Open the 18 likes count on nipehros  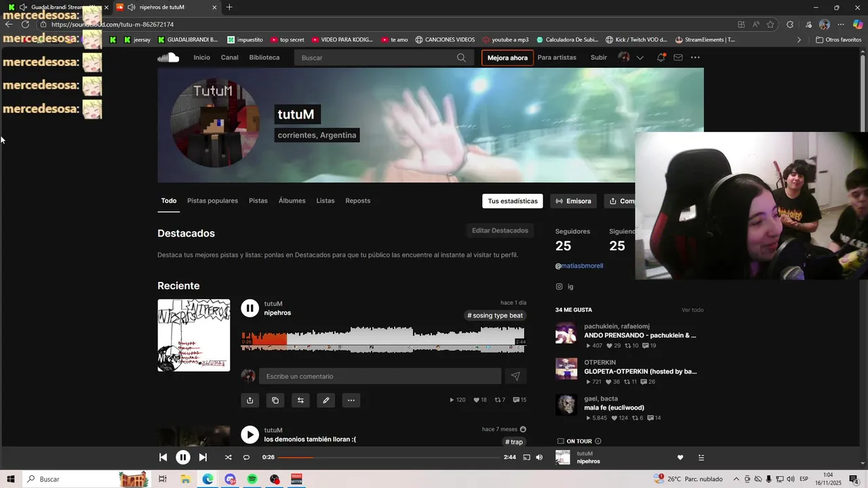tap(480, 400)
